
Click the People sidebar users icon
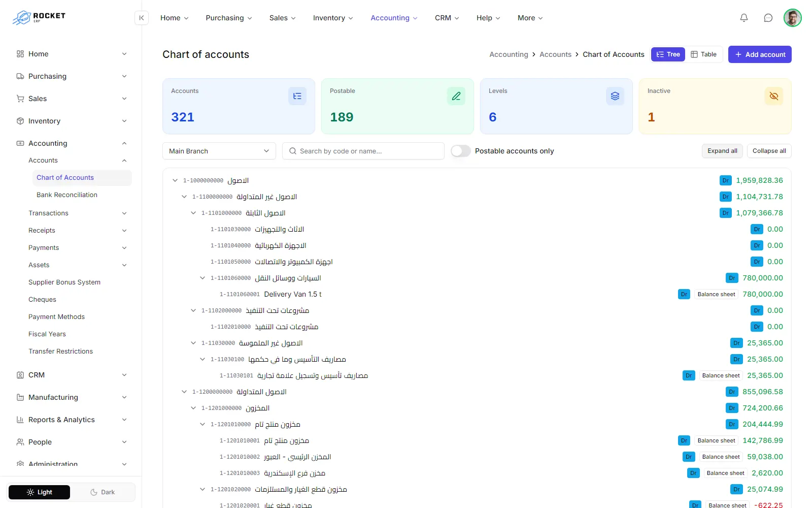pyautogui.click(x=20, y=442)
